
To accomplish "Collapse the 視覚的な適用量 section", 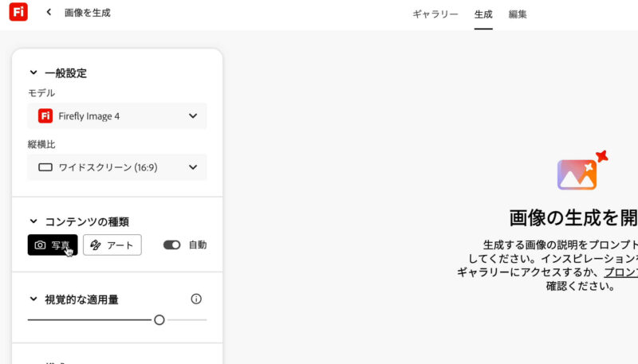I will [33, 299].
